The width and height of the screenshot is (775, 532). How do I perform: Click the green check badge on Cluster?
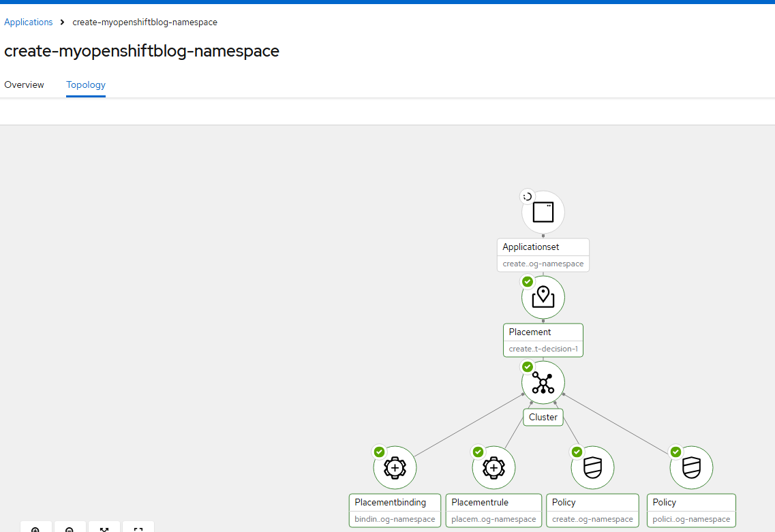tap(528, 366)
